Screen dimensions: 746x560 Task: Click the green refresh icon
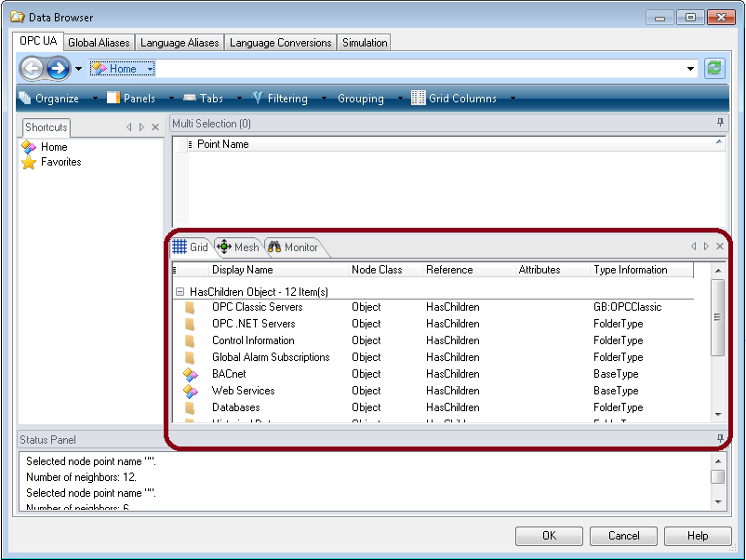pyautogui.click(x=713, y=68)
